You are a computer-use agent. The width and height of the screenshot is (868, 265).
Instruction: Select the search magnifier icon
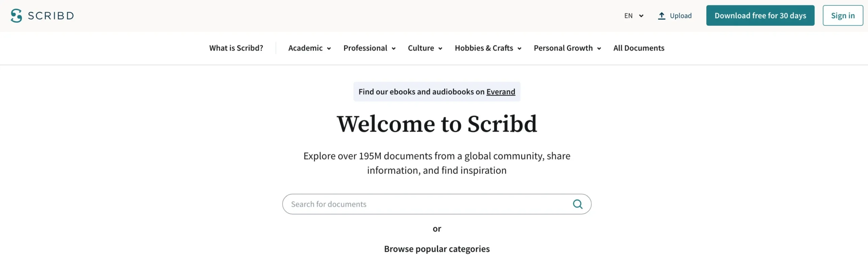[x=577, y=204]
